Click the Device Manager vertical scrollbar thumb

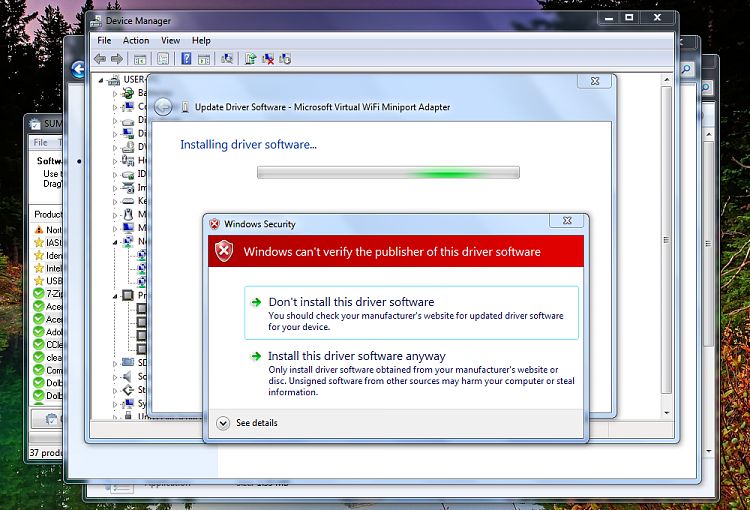pos(667,240)
